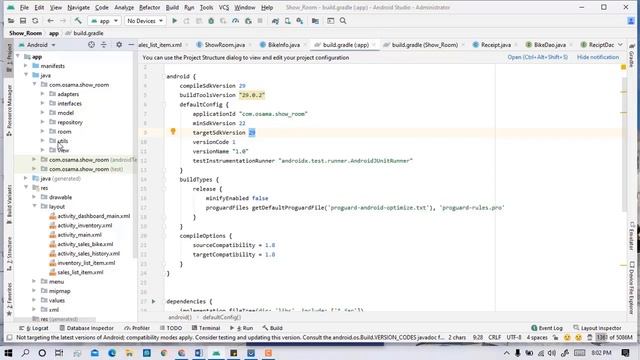Open project panel settings gear

(x=119, y=44)
